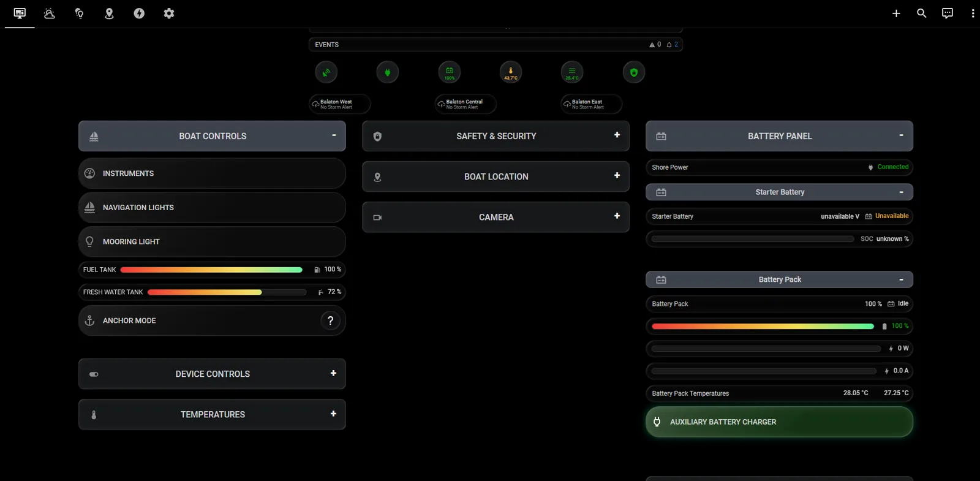Open the Balaton Central storm alert chip
Image resolution: width=980 pixels, height=481 pixels.
[x=466, y=104]
